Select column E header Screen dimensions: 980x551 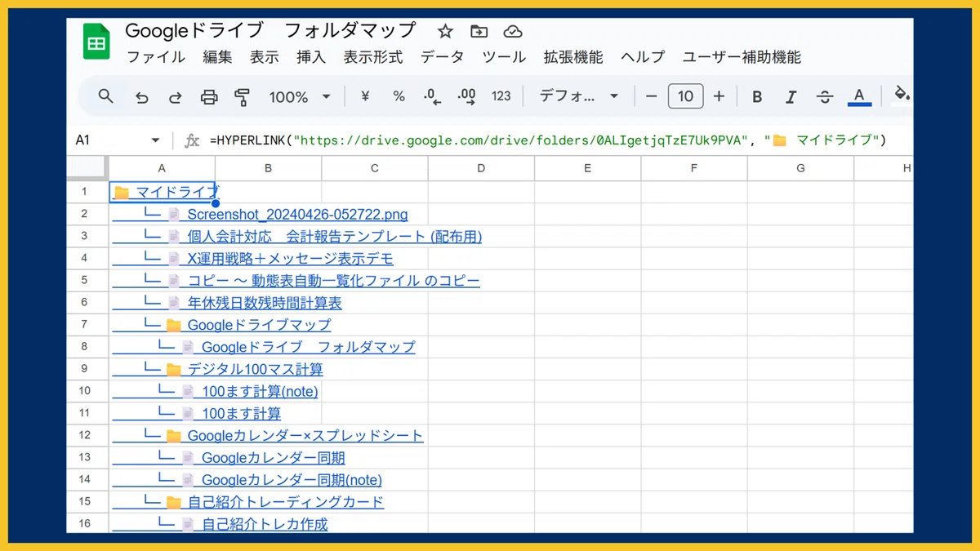click(587, 168)
